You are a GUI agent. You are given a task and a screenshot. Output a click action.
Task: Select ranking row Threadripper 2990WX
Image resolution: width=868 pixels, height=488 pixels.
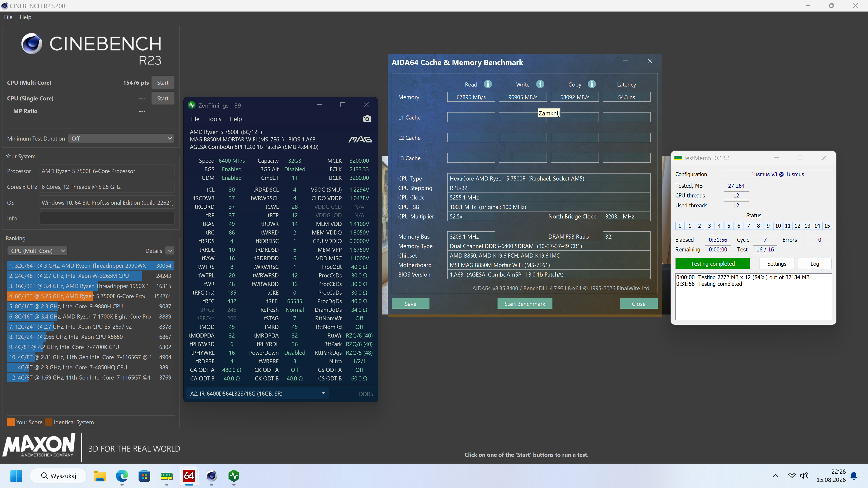pos(90,266)
